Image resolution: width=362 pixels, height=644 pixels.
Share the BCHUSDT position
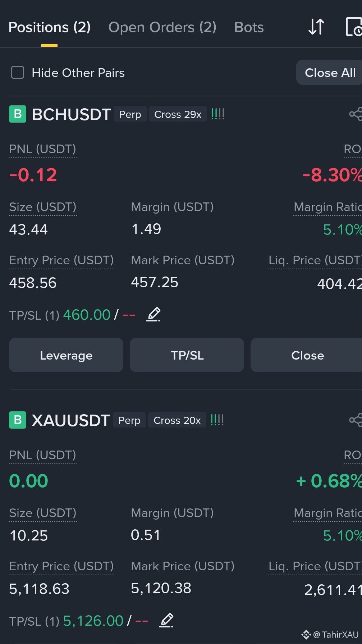point(356,114)
